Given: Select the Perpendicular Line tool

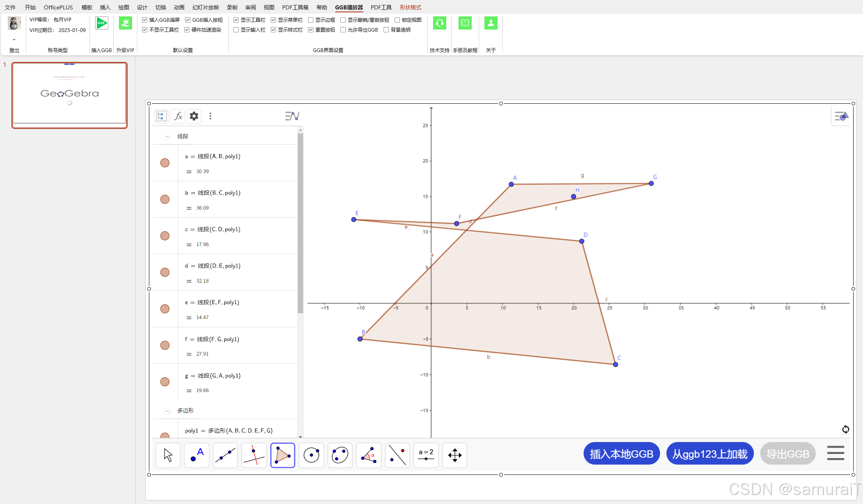Looking at the screenshot, I should pyautogui.click(x=254, y=455).
